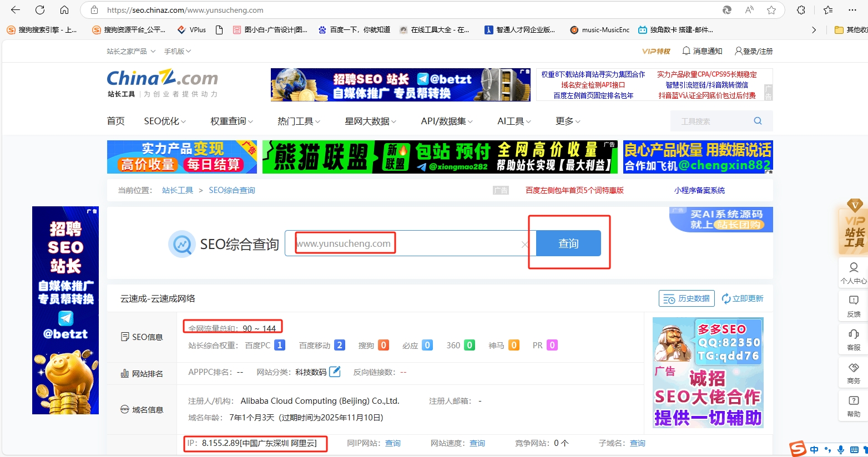This screenshot has width=868, height=457.
Task: Clear the domain input with X icon
Action: click(x=524, y=245)
